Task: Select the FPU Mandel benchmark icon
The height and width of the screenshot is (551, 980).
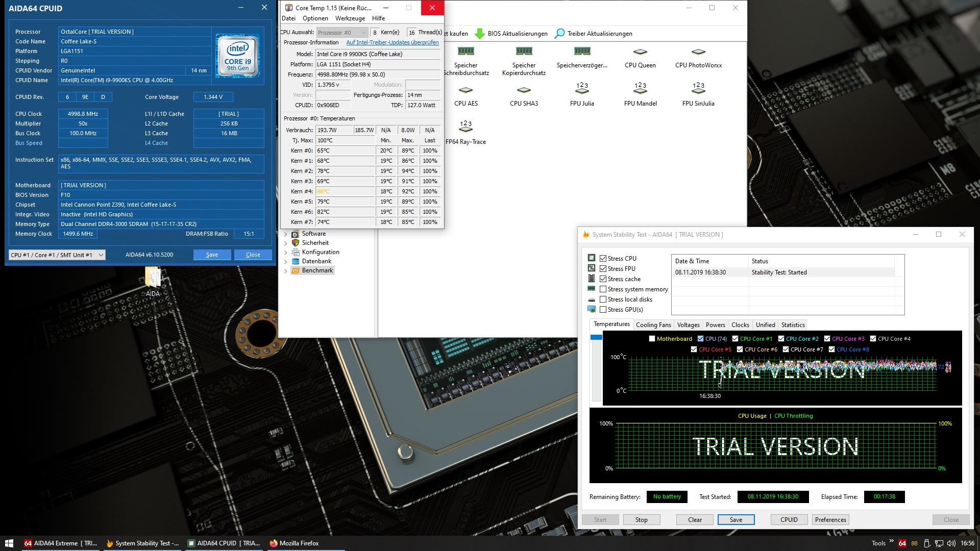Action: 640,89
